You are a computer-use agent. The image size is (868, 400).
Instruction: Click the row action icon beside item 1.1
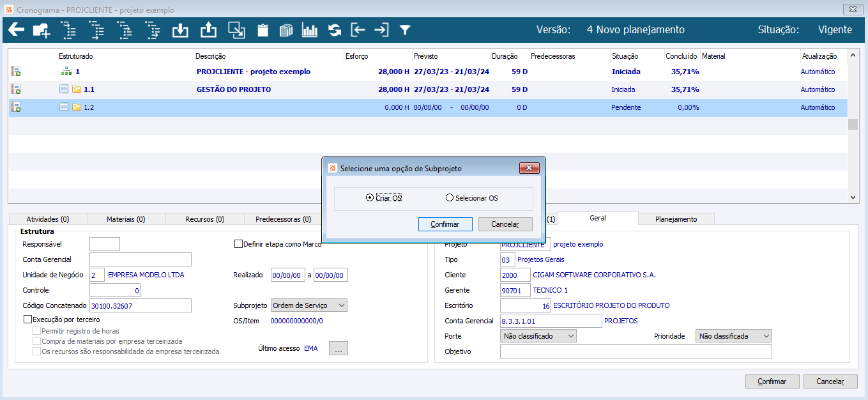(16, 89)
